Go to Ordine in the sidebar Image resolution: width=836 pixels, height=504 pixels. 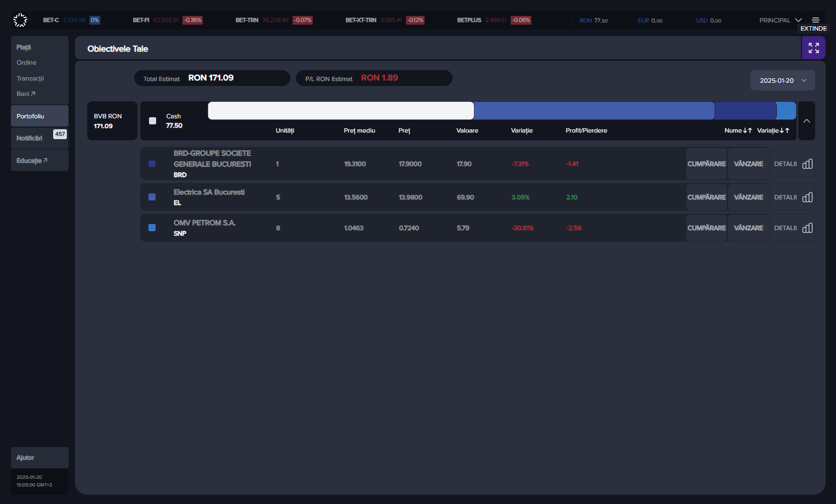point(26,62)
